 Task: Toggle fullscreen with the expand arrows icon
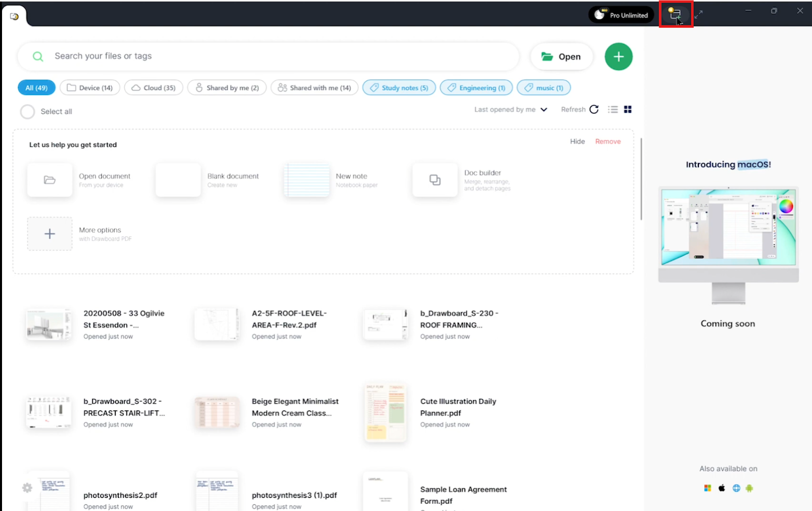click(x=699, y=15)
